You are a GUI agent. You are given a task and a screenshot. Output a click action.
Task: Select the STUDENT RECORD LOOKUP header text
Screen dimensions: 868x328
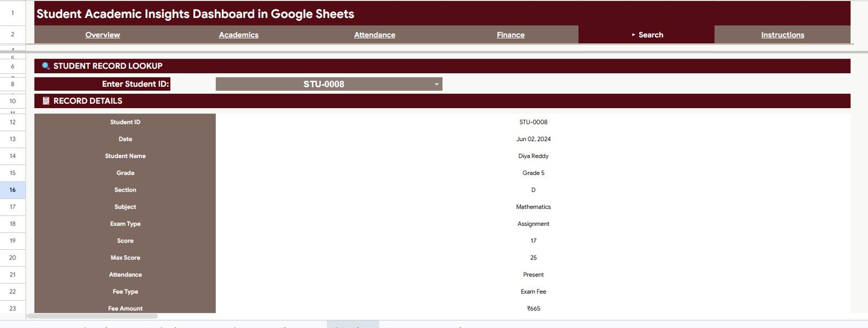pos(108,66)
